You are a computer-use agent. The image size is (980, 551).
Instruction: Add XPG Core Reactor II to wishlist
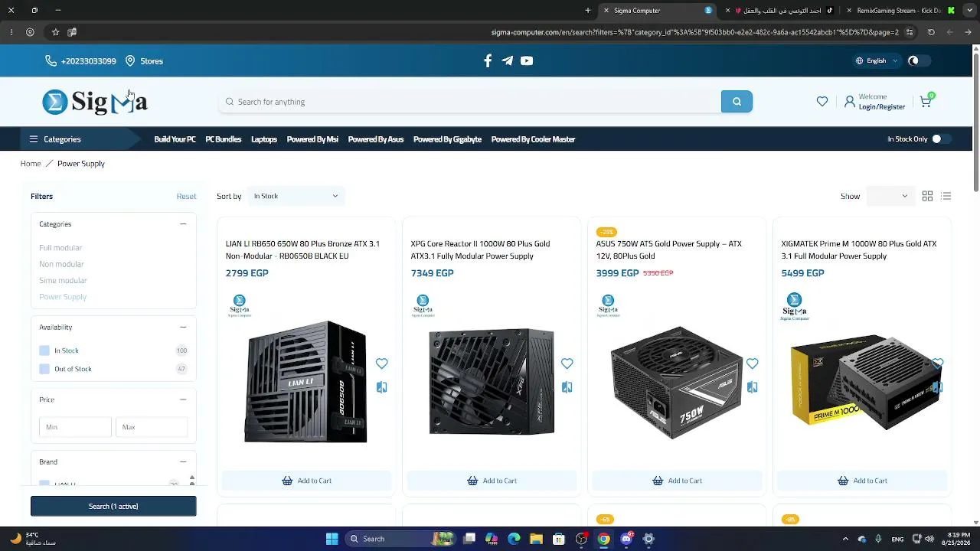567,364
